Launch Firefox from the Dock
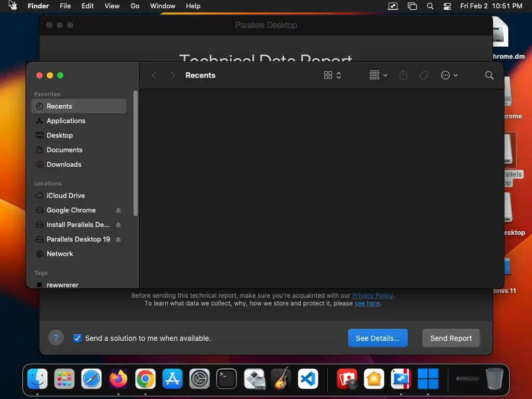Image resolution: width=532 pixels, height=399 pixels. tap(118, 379)
